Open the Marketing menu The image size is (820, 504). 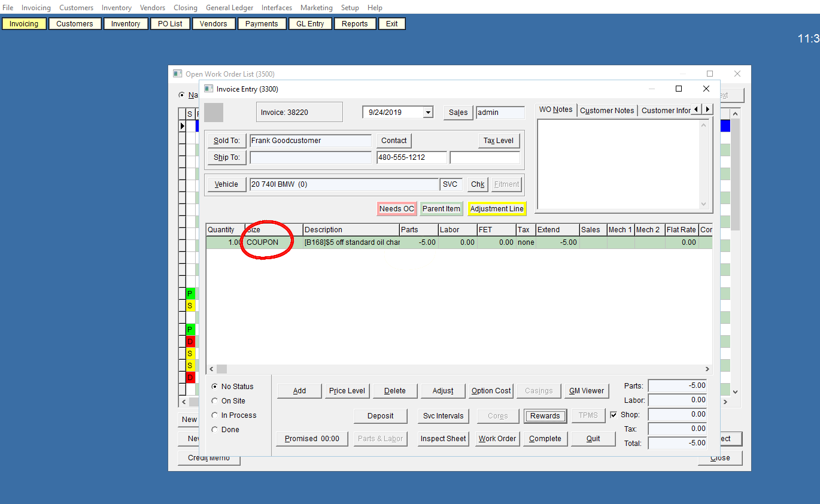coord(316,8)
